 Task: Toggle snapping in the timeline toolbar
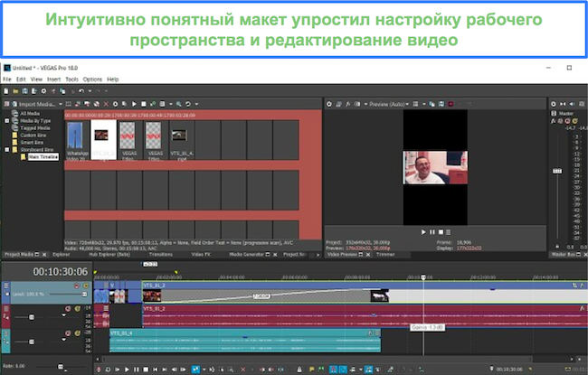click(x=333, y=370)
